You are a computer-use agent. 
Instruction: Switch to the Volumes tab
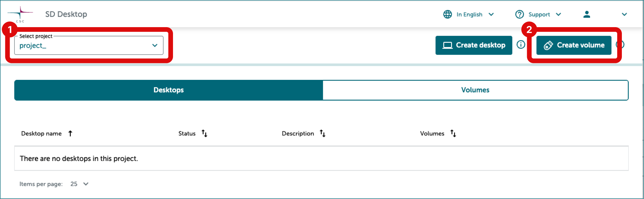click(x=475, y=90)
